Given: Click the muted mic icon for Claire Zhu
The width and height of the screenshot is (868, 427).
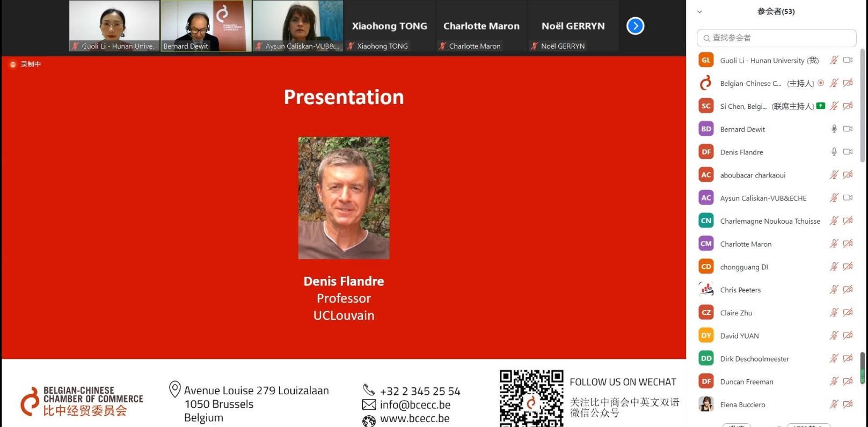Looking at the screenshot, I should (x=834, y=313).
